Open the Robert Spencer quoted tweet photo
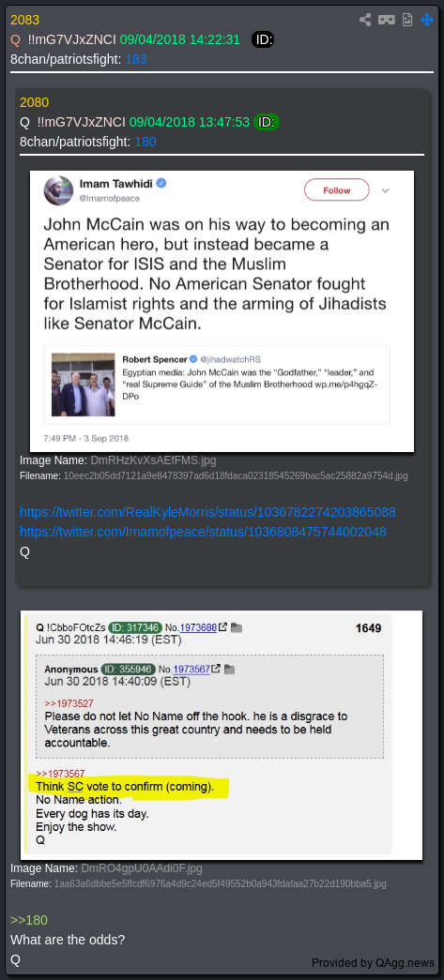Screen dimensions: 444x980 click(x=84, y=384)
